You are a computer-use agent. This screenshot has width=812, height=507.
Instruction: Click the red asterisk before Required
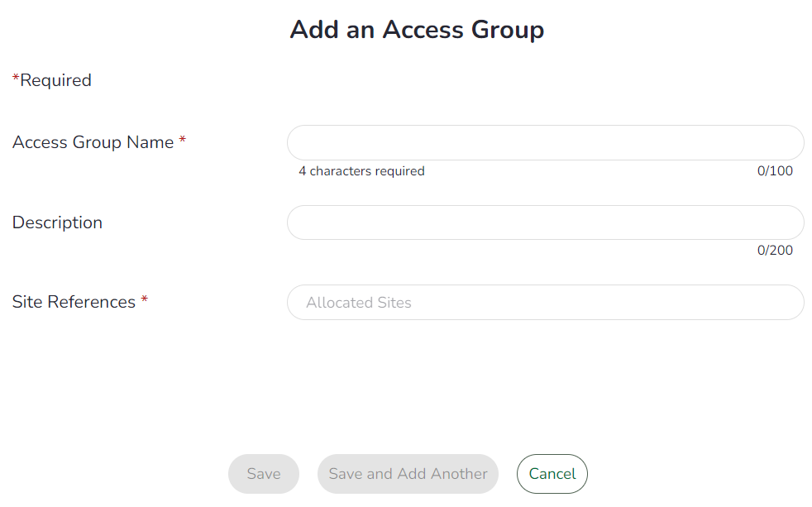click(16, 78)
